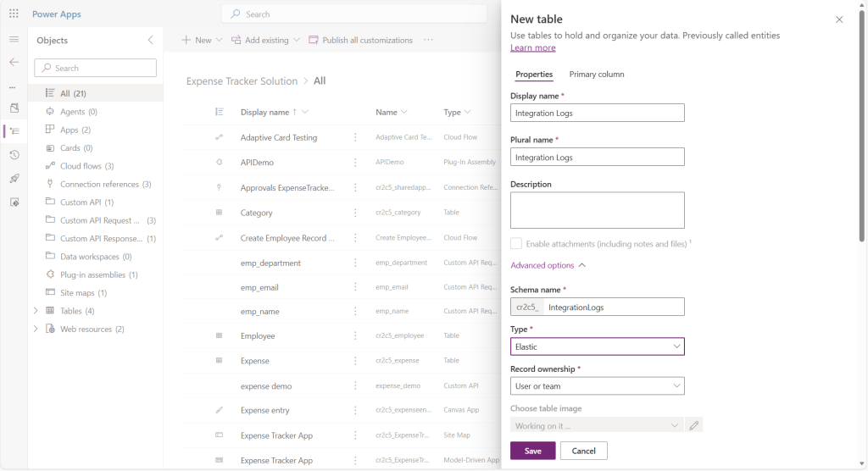Open row options for Expense
Viewport: 868px width, 471px height.
click(355, 360)
